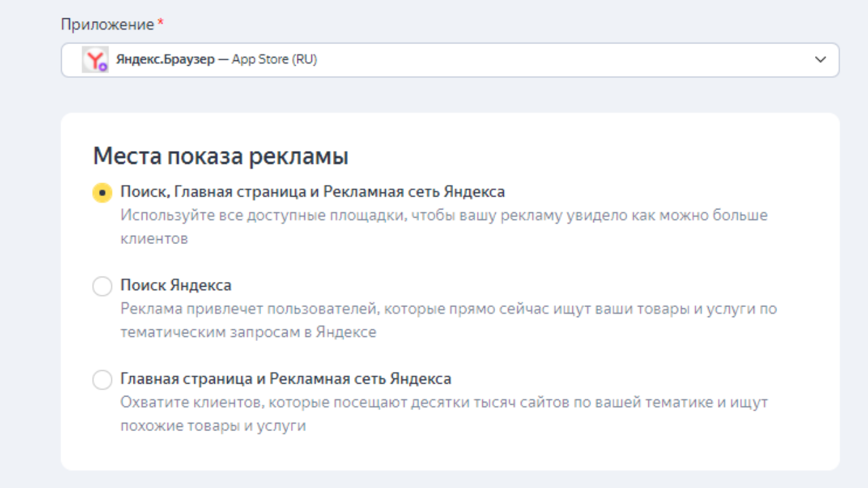Viewport: 868px width, 488px height.
Task: Click the Яндекс.Браузер — App Store (RU) text
Action: coord(216,60)
